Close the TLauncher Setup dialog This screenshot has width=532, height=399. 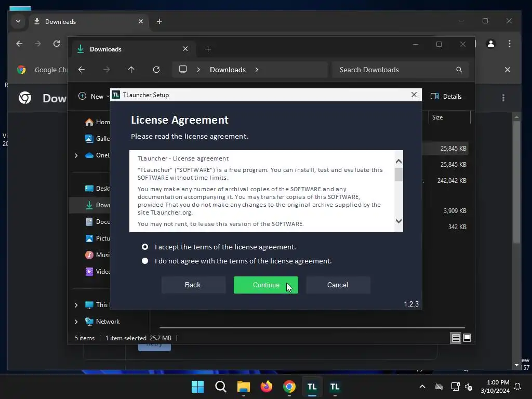point(414,95)
